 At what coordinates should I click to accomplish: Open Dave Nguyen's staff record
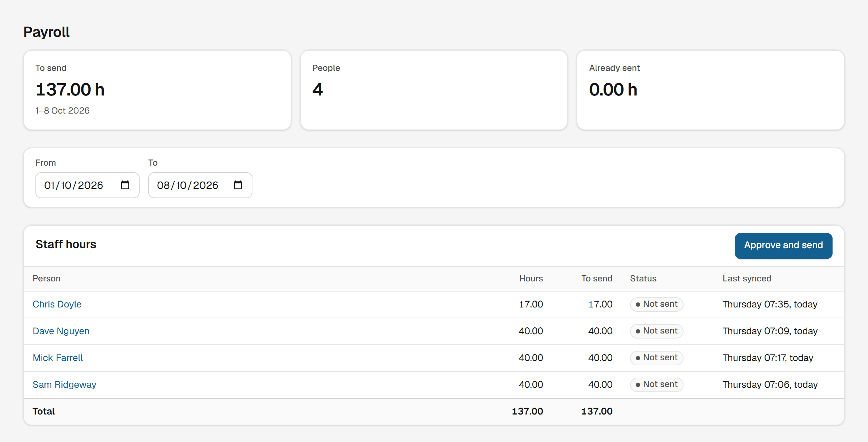pos(61,331)
